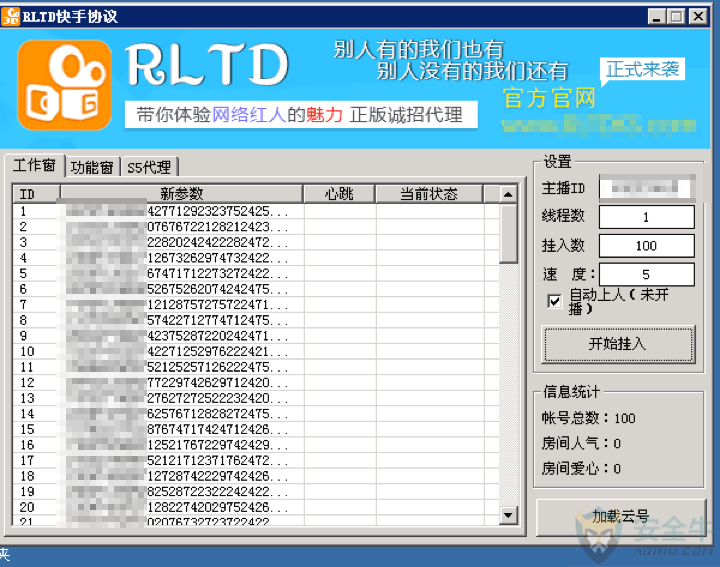The image size is (720, 567).
Task: Select row 3 with 22820242422282472
Action: pos(256,242)
